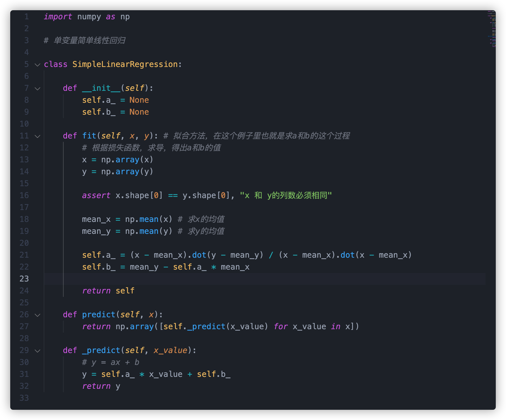The height and width of the screenshot is (420, 506).
Task: Click the comment '单变量简单线性回归'
Action: point(89,40)
